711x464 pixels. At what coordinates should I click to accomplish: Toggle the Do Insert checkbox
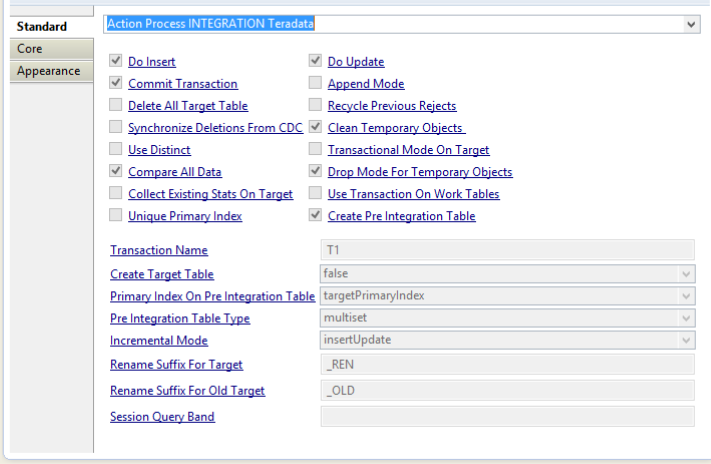click(116, 60)
